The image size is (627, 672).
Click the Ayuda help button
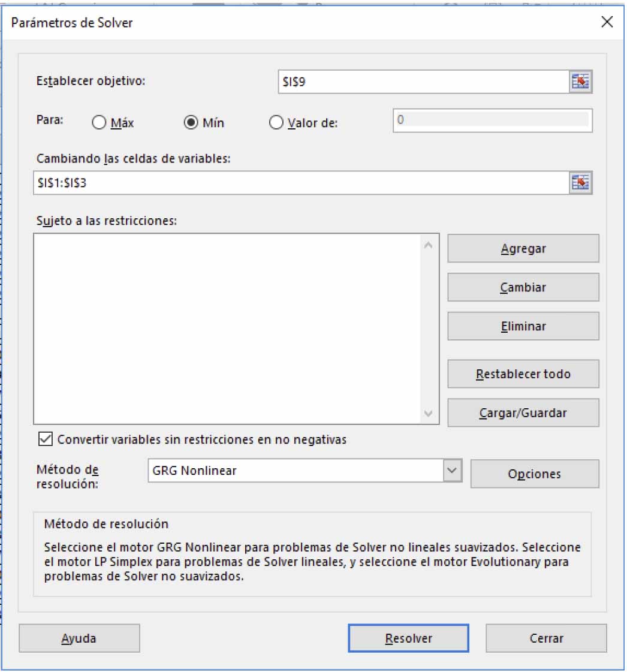79,638
